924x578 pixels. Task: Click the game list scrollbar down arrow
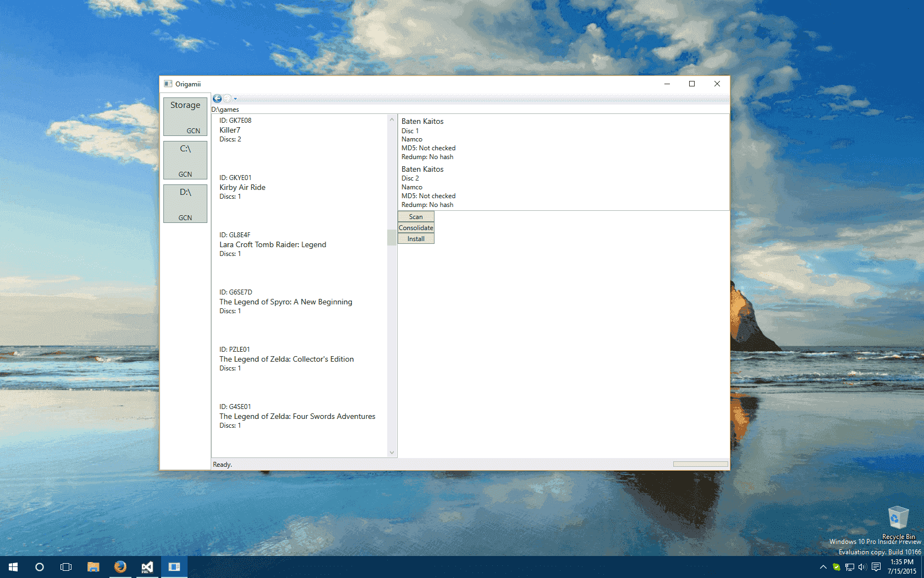392,452
